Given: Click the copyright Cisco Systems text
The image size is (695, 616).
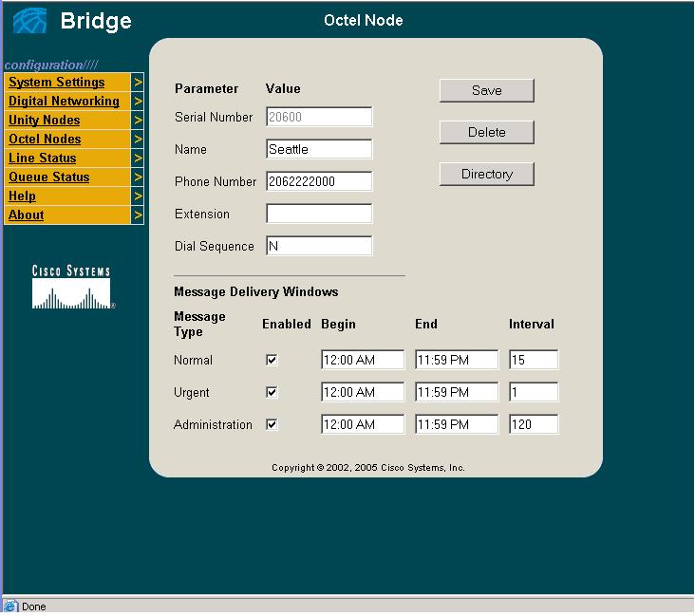Looking at the screenshot, I should (x=367, y=468).
